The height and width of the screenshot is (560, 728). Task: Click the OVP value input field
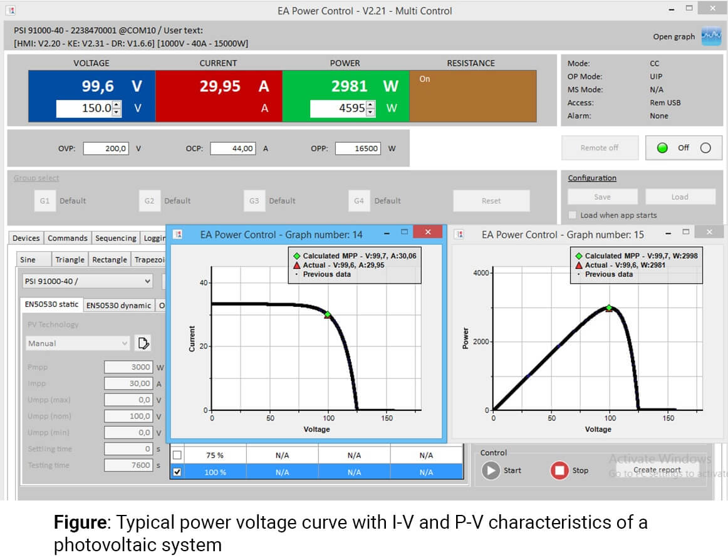point(107,148)
